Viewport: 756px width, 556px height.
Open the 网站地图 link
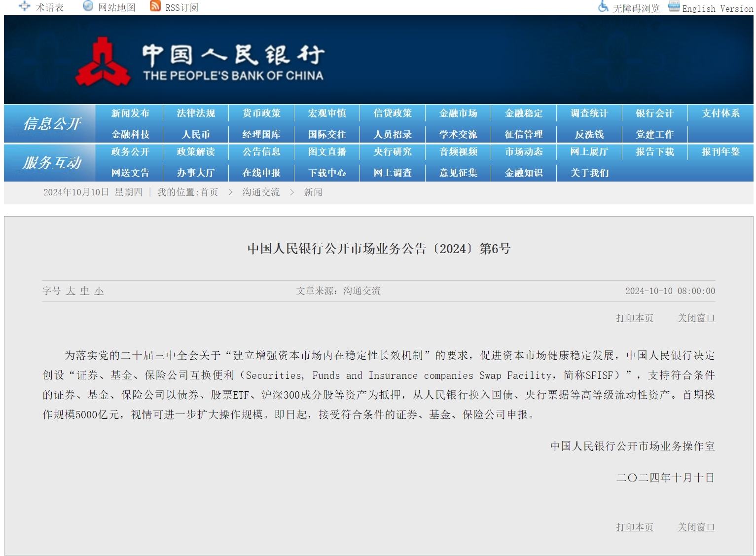click(x=117, y=7)
